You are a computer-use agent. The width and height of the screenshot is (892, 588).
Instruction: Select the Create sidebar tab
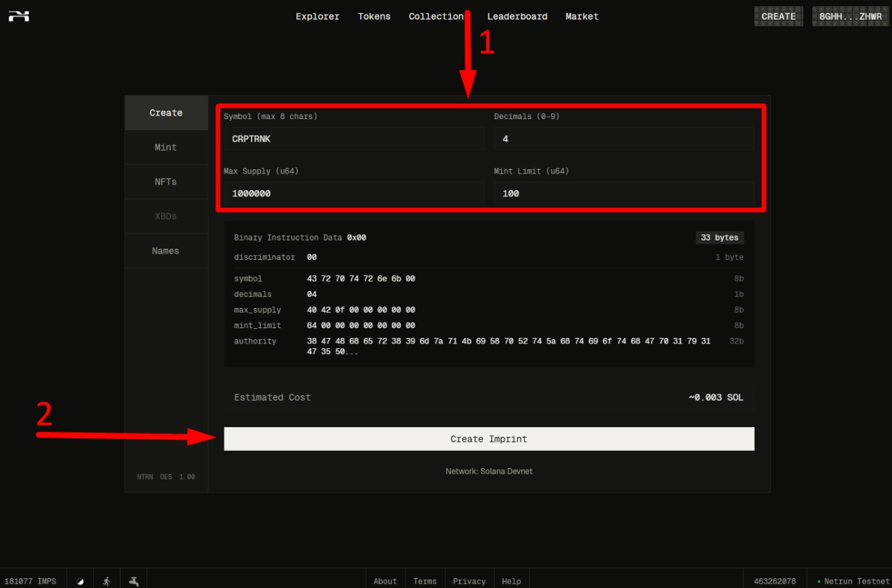pyautogui.click(x=166, y=113)
